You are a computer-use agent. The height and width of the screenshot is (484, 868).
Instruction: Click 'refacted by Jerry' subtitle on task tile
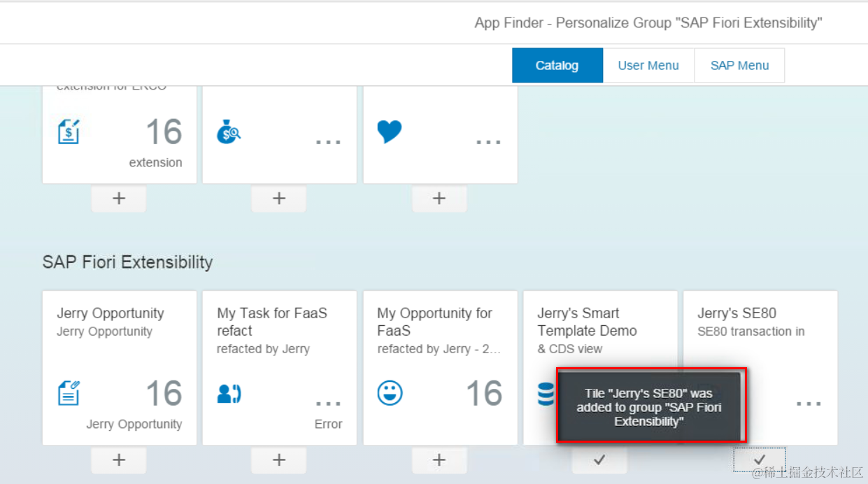[263, 349]
